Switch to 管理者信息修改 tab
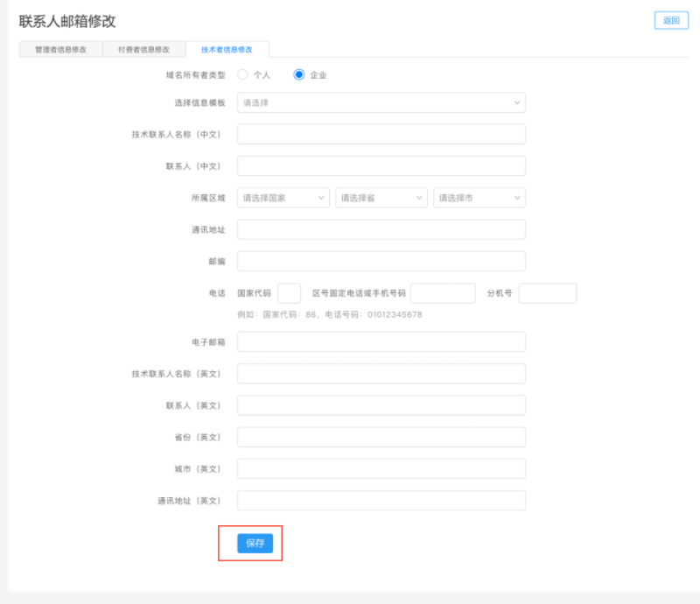 [60, 50]
